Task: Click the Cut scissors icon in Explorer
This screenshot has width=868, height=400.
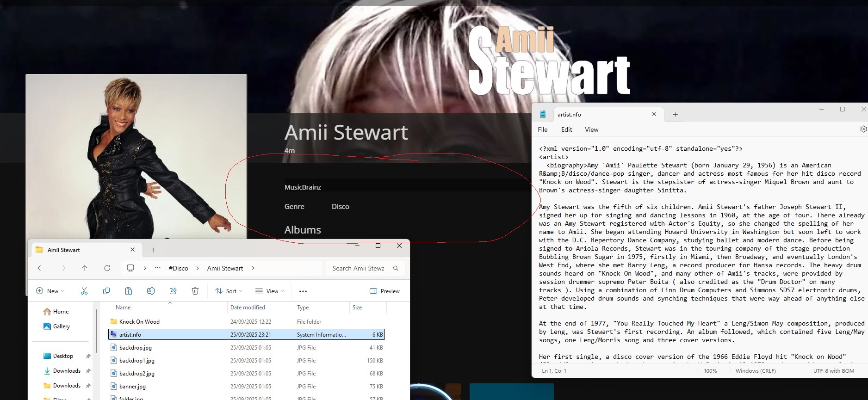Action: point(84,291)
